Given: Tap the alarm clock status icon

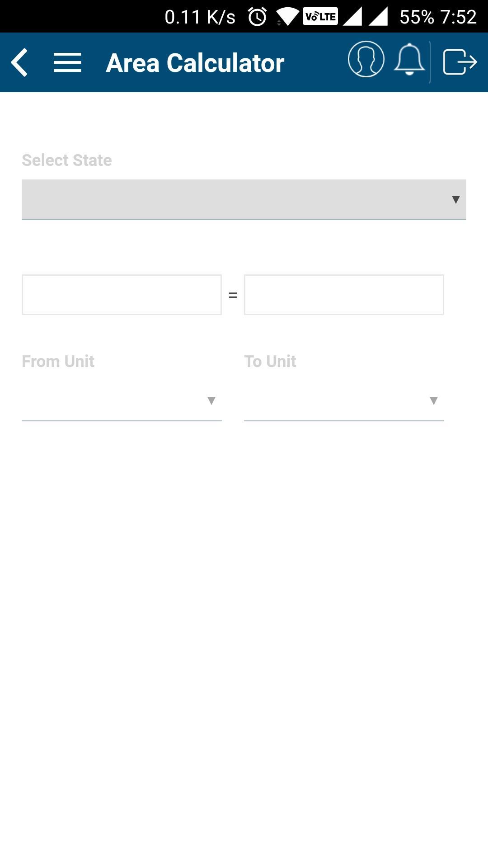Looking at the screenshot, I should coord(257,17).
